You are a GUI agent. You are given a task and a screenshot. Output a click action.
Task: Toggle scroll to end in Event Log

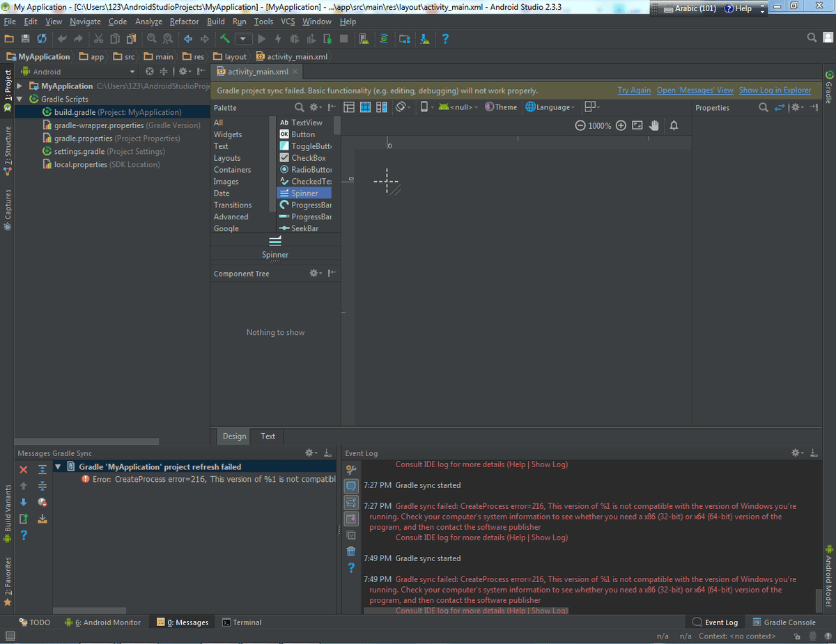(x=351, y=519)
